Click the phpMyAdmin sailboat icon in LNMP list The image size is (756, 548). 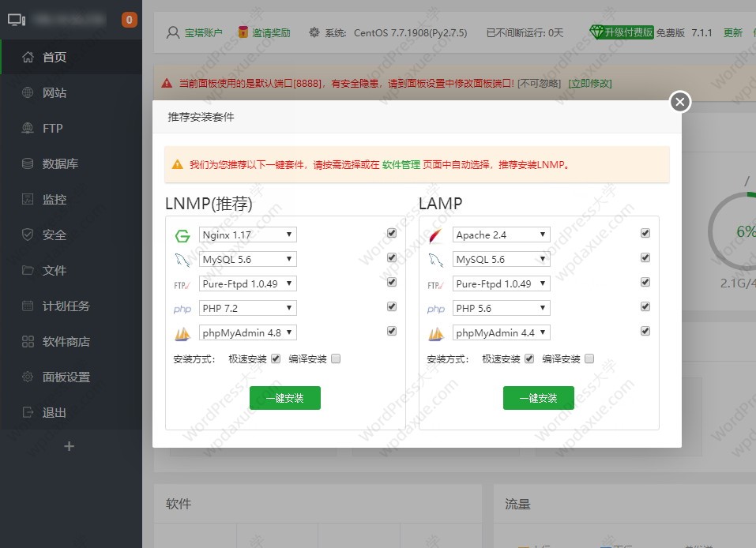point(182,333)
